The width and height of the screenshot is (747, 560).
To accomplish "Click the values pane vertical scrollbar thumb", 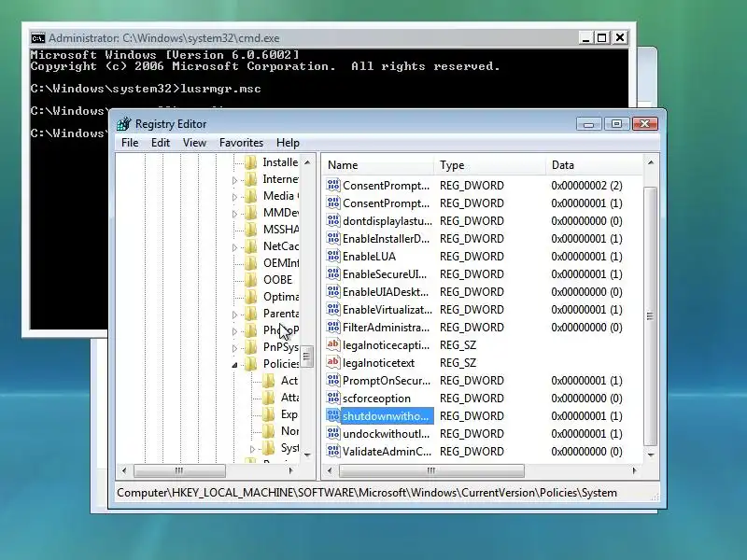I will tap(650, 316).
